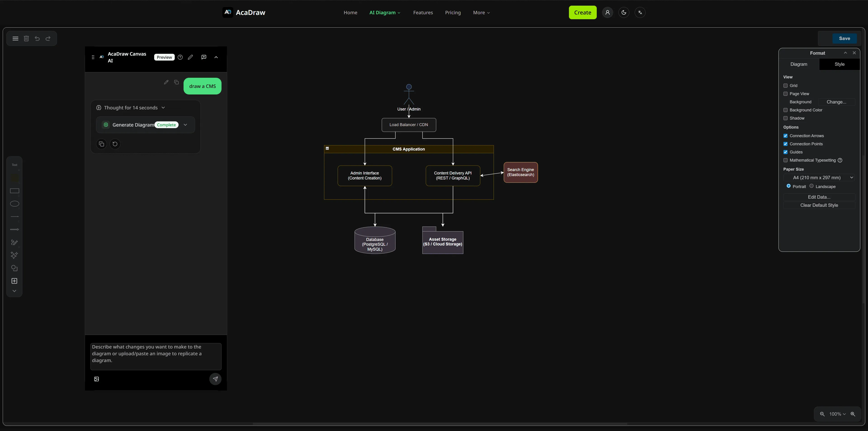Image resolution: width=868 pixels, height=431 pixels.
Task: Expand the Thought for 14 seconds section
Action: pyautogui.click(x=131, y=108)
